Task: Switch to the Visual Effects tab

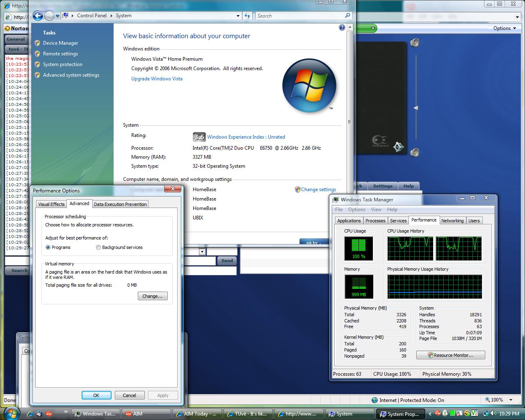Action: tap(51, 204)
